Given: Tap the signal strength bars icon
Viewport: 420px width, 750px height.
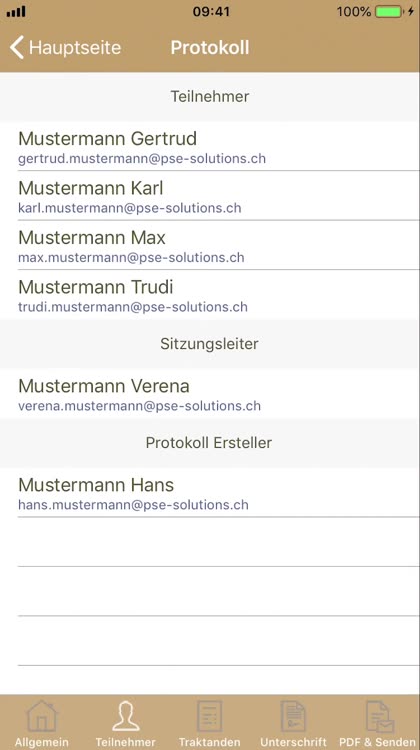Looking at the screenshot, I should (x=16, y=11).
